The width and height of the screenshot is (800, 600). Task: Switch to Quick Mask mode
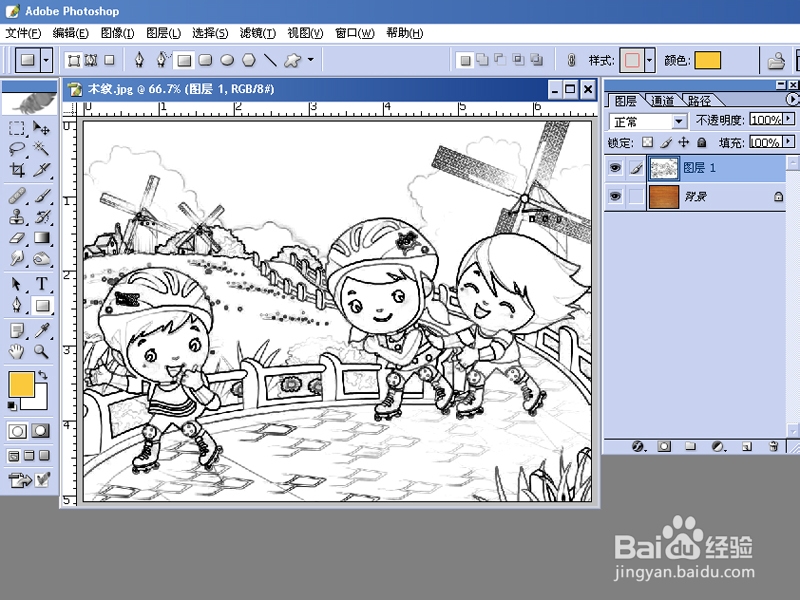[x=41, y=431]
